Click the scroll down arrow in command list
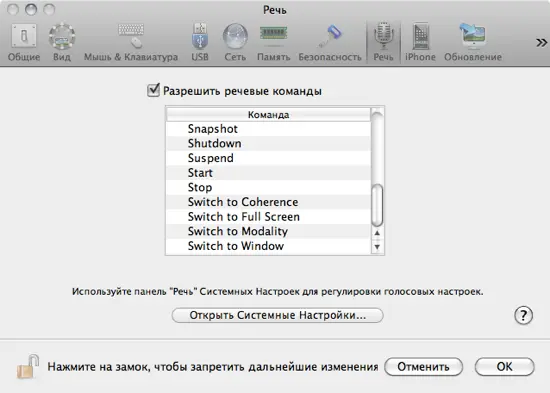Screen dimensions: 550x393 [x=377, y=247]
